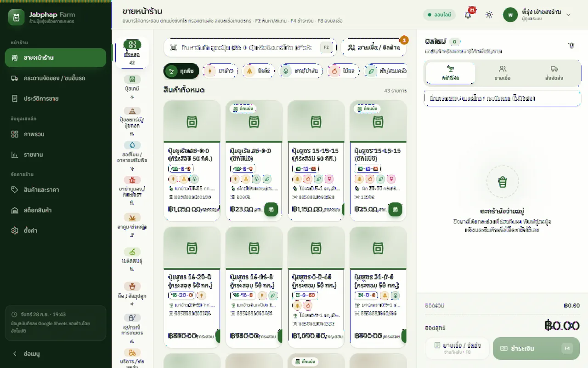Filter products by พืชไร่ crop chip
This screenshot has height=368, width=588.
pos(259,71)
